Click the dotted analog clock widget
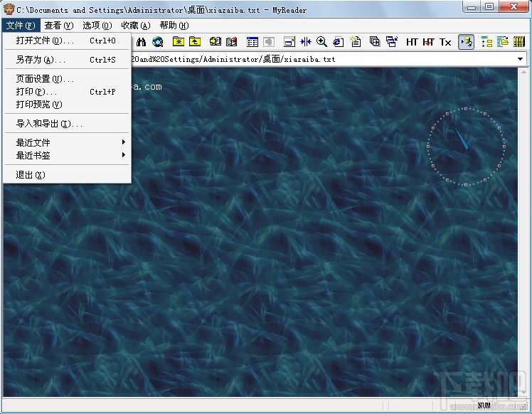 pyautogui.click(x=466, y=147)
